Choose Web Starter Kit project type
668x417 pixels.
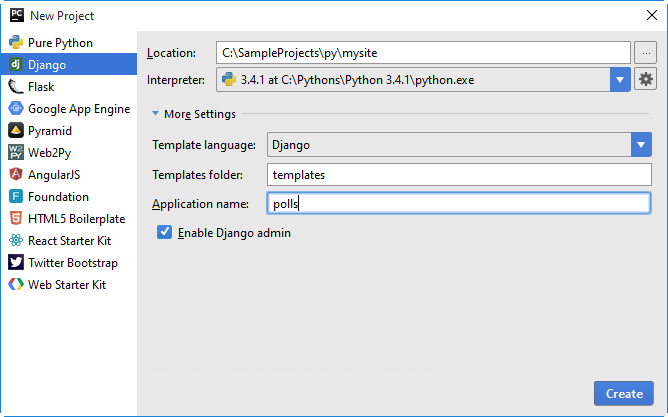point(69,284)
